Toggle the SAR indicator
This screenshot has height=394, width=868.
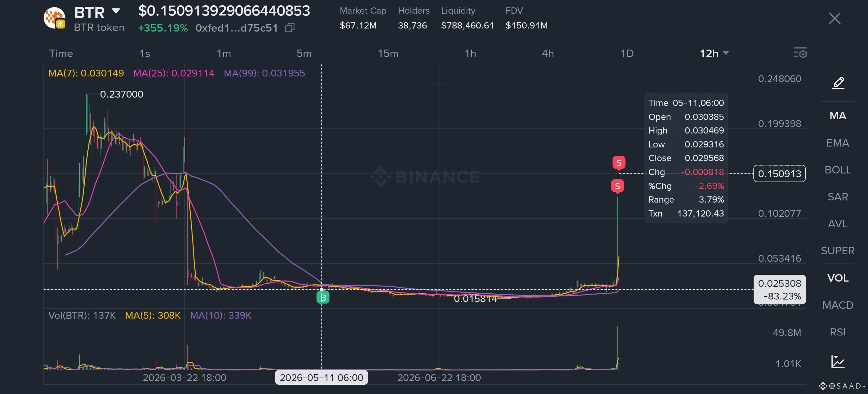tap(838, 197)
